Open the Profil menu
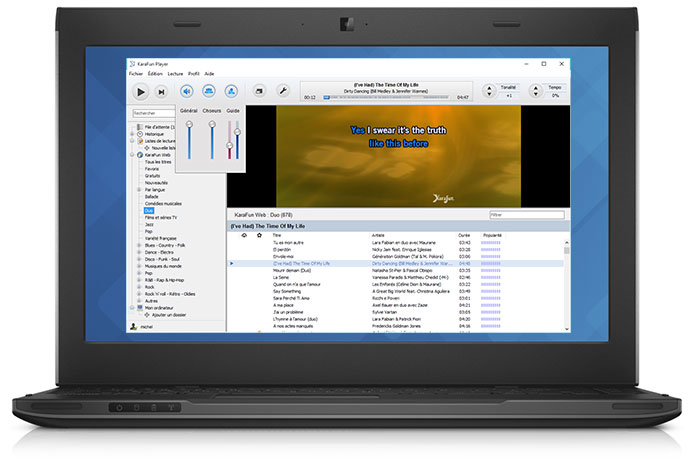 point(194,74)
